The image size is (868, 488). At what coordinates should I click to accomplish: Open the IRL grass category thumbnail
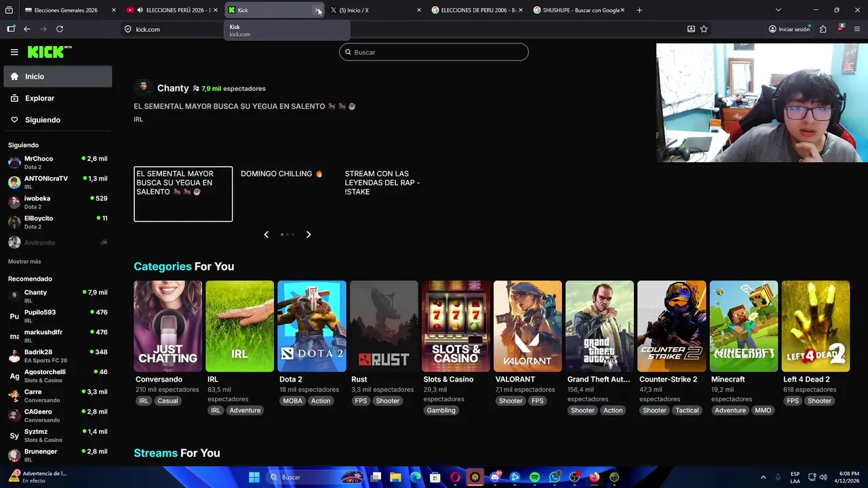click(239, 326)
